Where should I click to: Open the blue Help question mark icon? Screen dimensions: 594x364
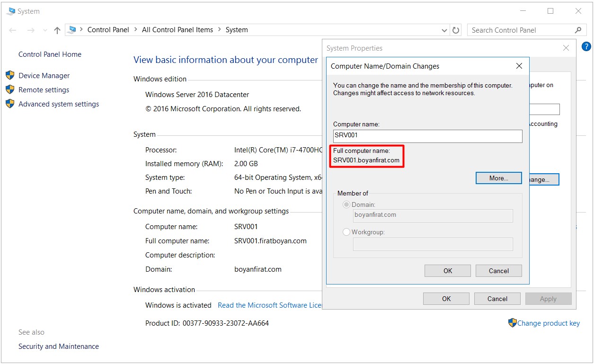coord(586,46)
